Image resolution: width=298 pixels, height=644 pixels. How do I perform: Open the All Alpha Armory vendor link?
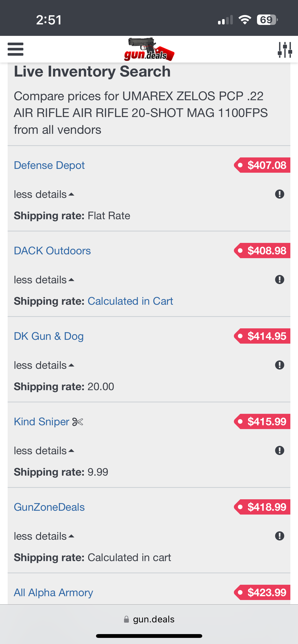53,593
